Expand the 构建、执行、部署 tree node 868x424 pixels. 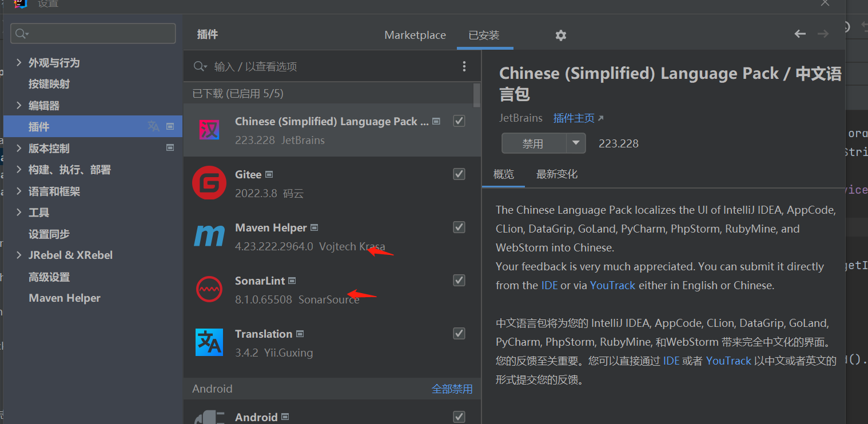(x=19, y=170)
